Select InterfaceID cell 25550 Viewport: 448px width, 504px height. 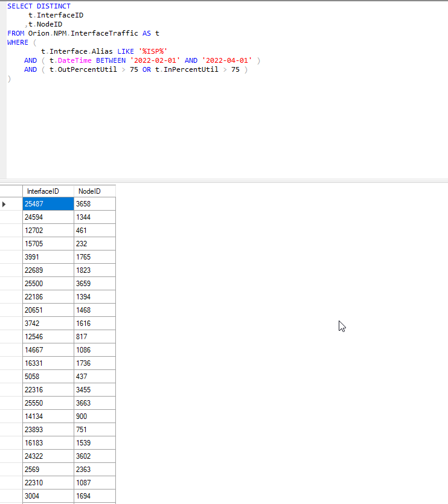point(48,403)
